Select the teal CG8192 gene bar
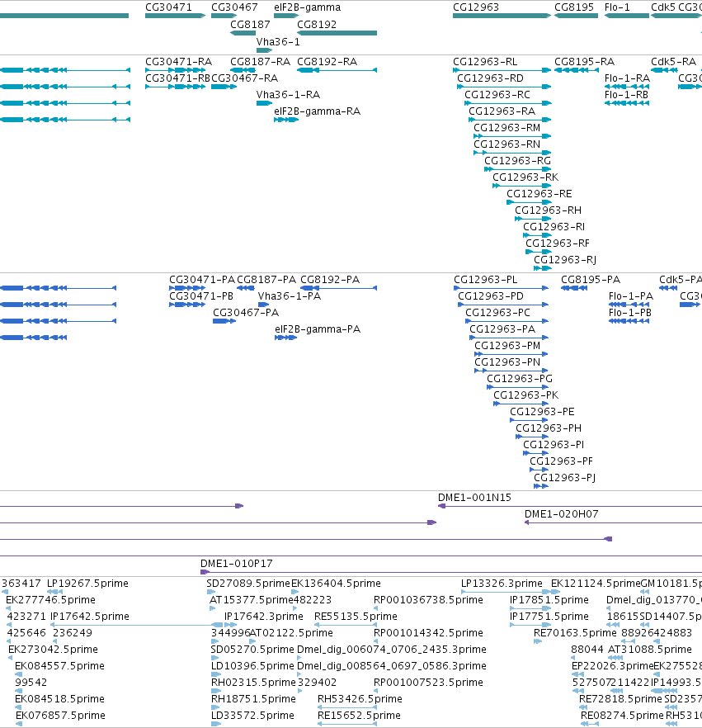The width and height of the screenshot is (702, 728). pos(337,33)
